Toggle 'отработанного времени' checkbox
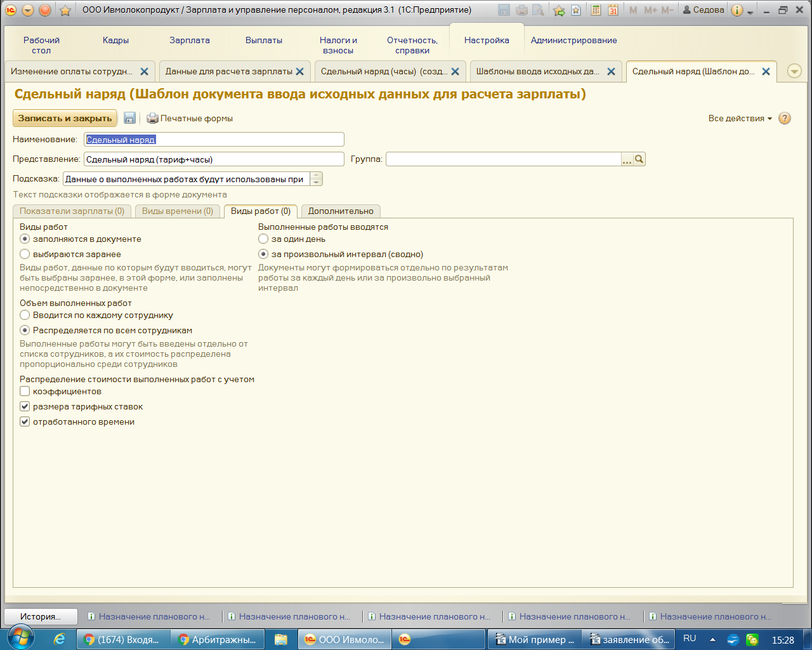812x650 pixels. pyautogui.click(x=25, y=421)
